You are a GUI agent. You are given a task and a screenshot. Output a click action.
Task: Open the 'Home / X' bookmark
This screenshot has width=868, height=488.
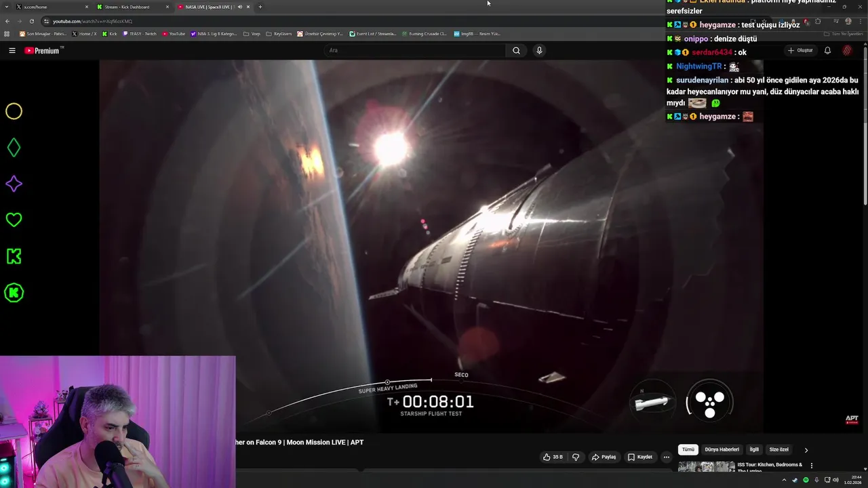pos(85,33)
